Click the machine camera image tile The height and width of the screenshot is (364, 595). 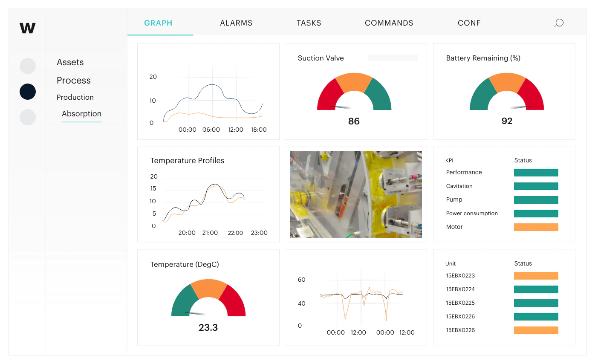tap(356, 194)
